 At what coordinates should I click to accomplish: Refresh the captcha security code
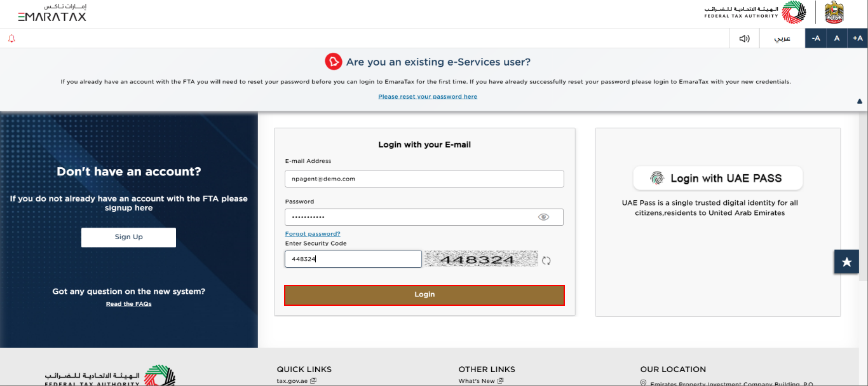point(546,260)
